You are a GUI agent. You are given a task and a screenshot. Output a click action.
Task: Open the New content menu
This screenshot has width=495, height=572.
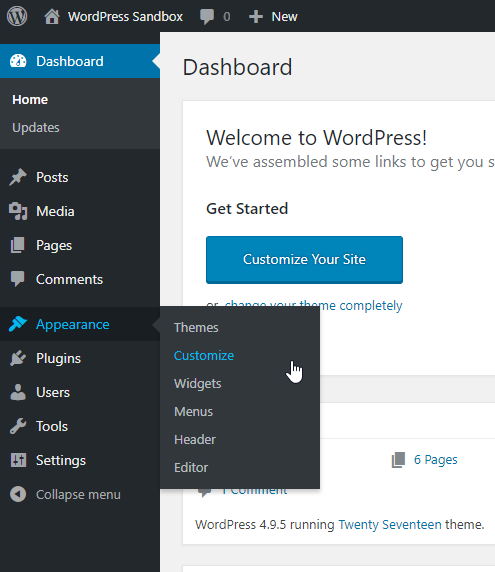click(x=285, y=17)
